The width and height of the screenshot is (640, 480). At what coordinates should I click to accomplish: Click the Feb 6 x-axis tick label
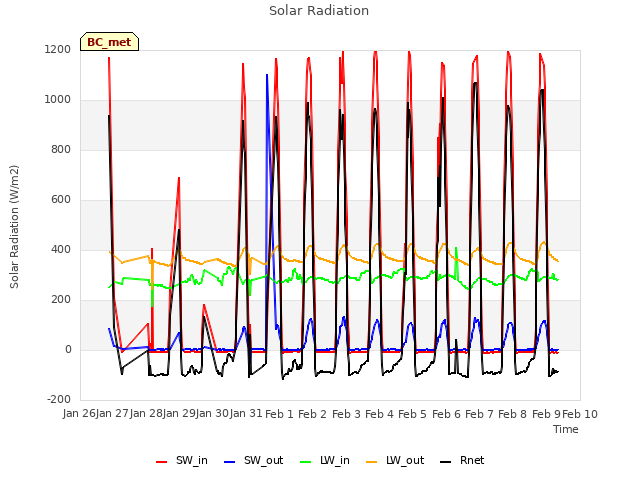click(446, 414)
